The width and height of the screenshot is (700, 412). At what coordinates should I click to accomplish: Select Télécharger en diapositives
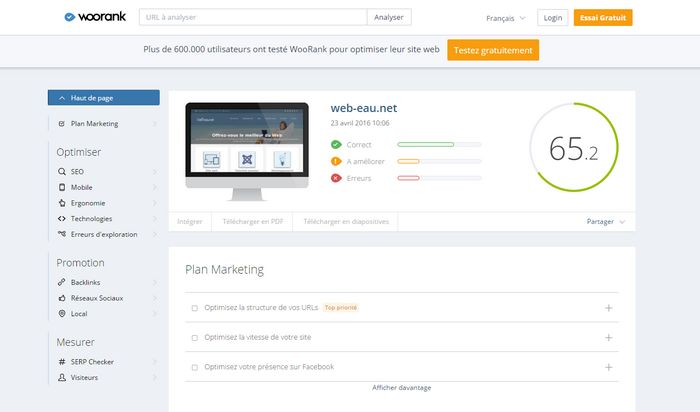(x=346, y=221)
